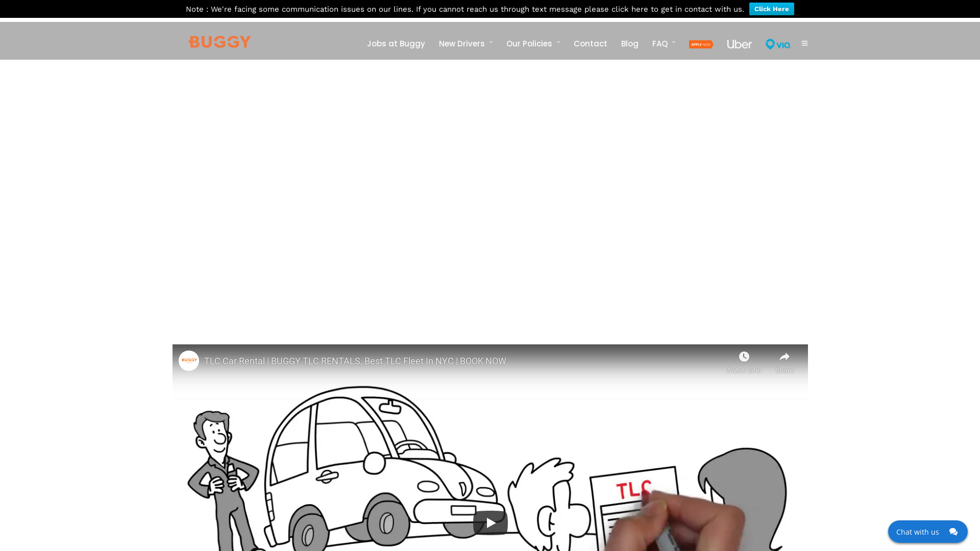Expand the Our Policies dropdown
Viewport: 980px width, 551px height.
[529, 44]
